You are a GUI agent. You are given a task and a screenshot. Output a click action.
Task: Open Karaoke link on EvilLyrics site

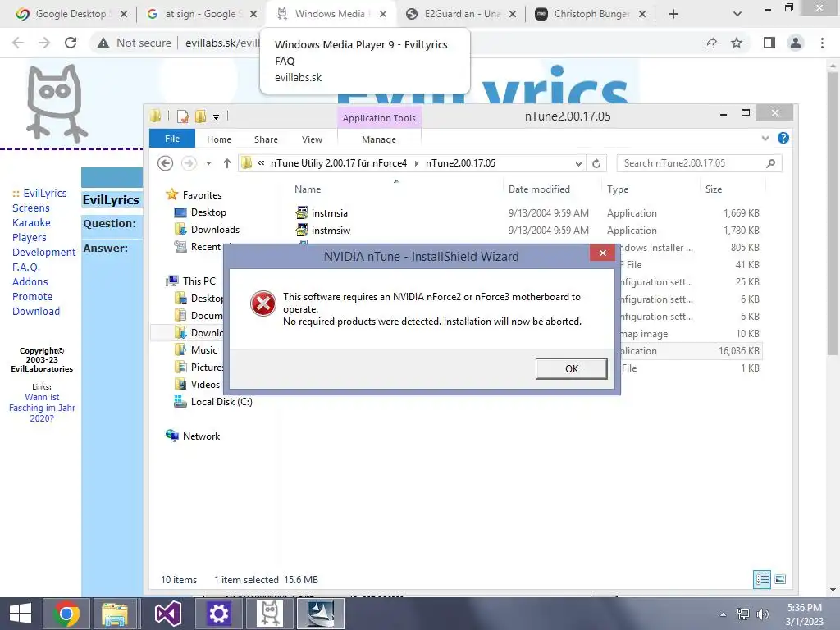[32, 222]
